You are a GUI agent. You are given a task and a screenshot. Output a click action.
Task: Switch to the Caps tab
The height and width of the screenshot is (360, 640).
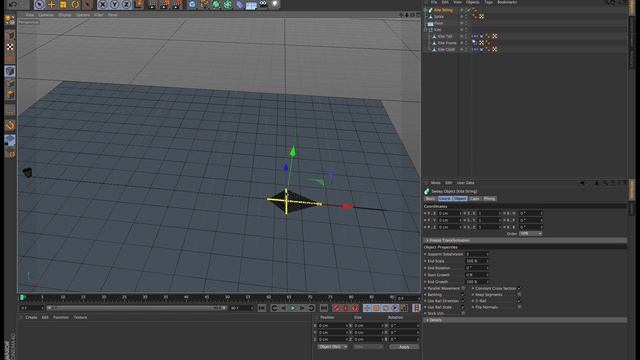(474, 199)
